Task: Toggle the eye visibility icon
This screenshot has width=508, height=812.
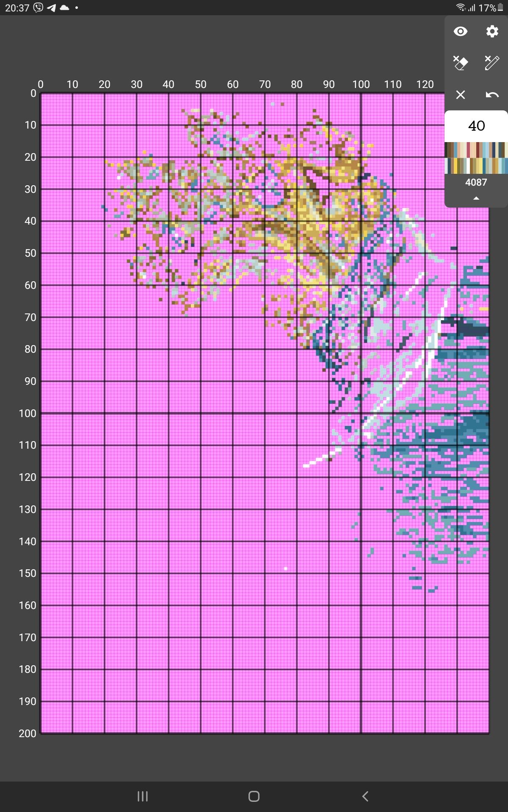Action: 460,32
